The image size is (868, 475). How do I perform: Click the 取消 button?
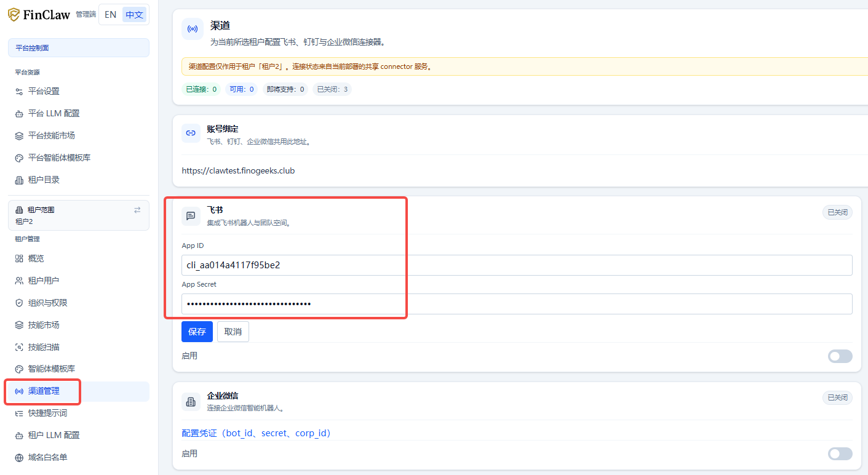(233, 332)
